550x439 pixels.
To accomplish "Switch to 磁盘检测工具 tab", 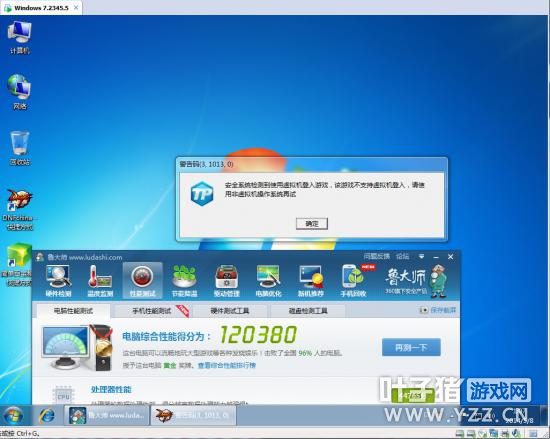I will click(308, 311).
